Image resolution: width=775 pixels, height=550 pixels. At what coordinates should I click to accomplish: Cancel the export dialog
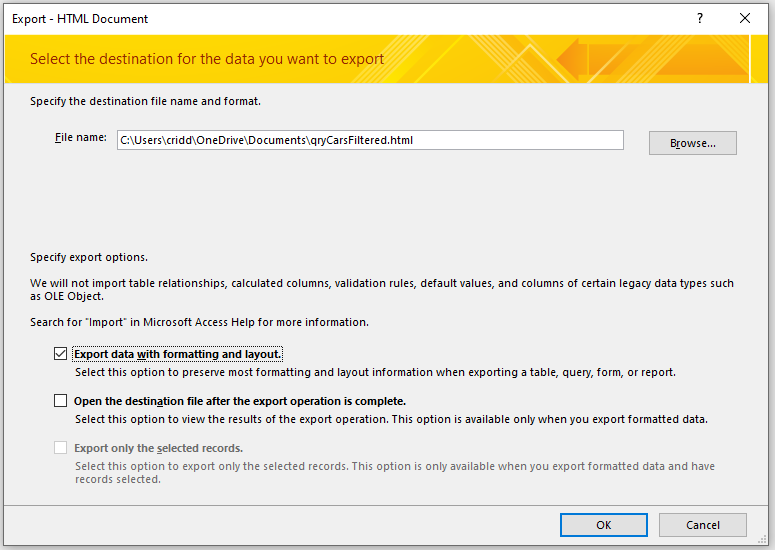point(702,525)
